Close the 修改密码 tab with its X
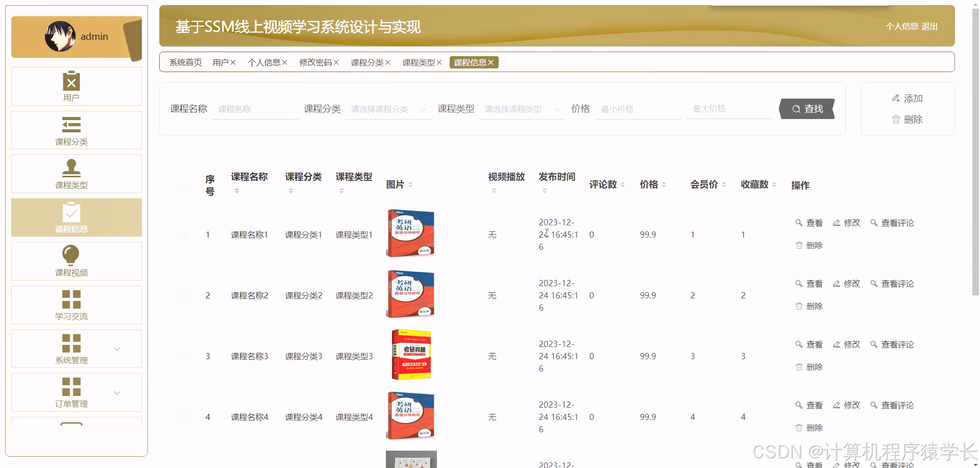The height and width of the screenshot is (468, 980). [336, 62]
